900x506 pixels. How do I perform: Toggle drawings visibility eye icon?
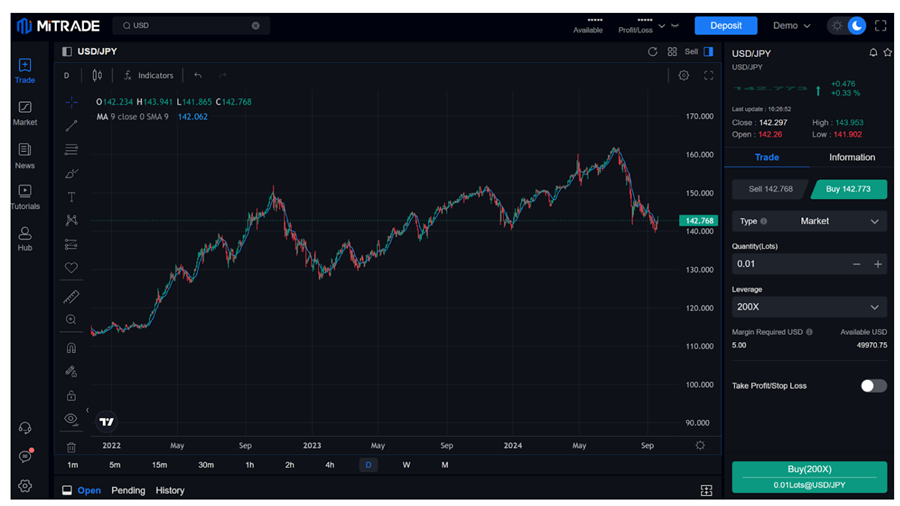click(x=71, y=419)
